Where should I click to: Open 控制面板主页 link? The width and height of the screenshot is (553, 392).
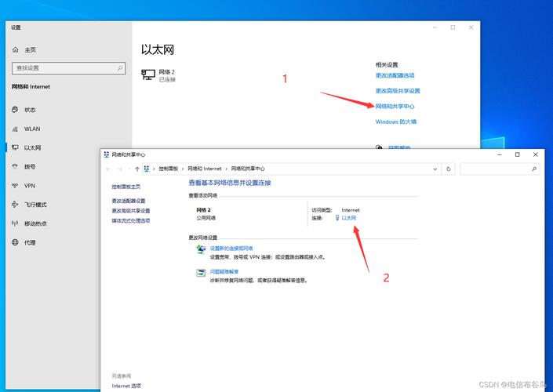click(x=126, y=187)
